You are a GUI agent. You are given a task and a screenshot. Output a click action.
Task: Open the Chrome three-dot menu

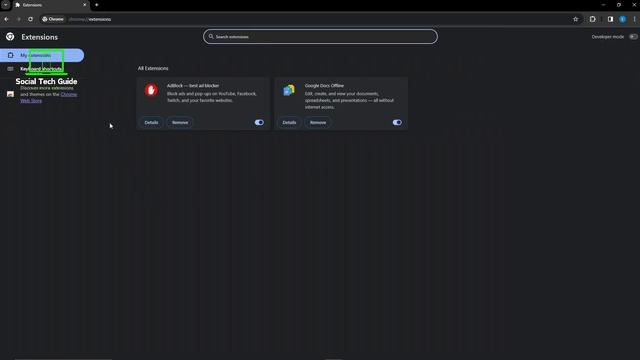point(634,19)
